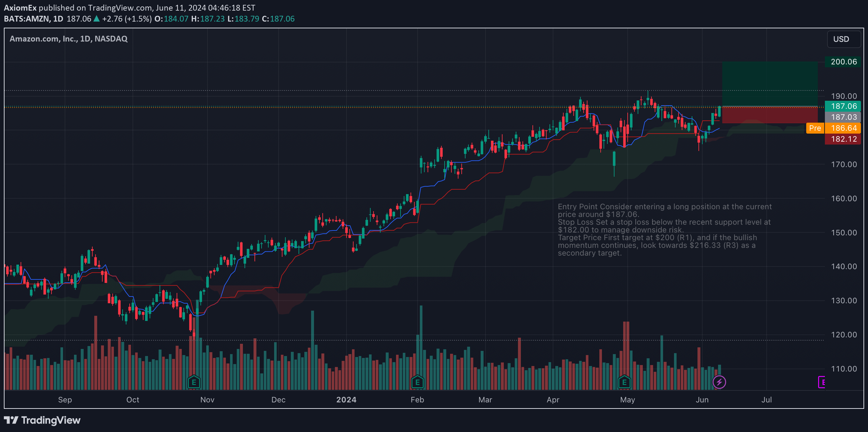
Task: Click the 200.06 target price label
Action: pyautogui.click(x=843, y=62)
